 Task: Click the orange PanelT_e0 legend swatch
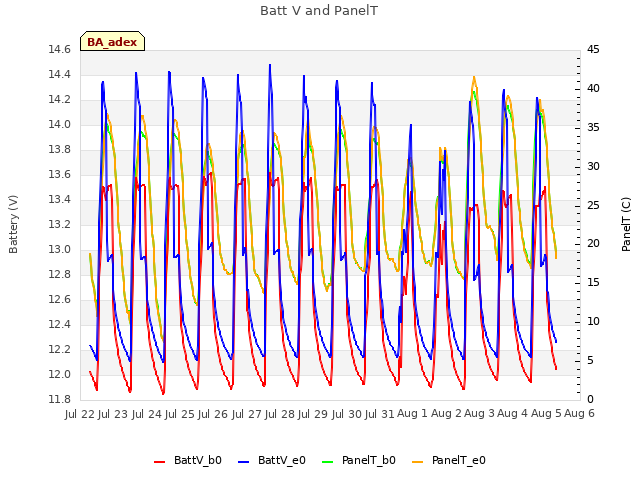[417, 462]
